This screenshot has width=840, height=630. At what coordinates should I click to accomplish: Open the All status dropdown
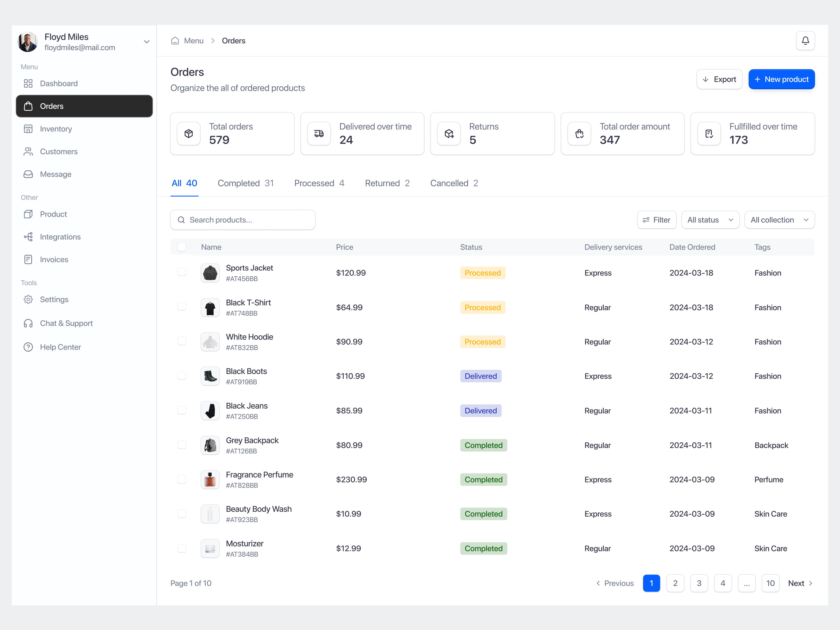pyautogui.click(x=710, y=219)
